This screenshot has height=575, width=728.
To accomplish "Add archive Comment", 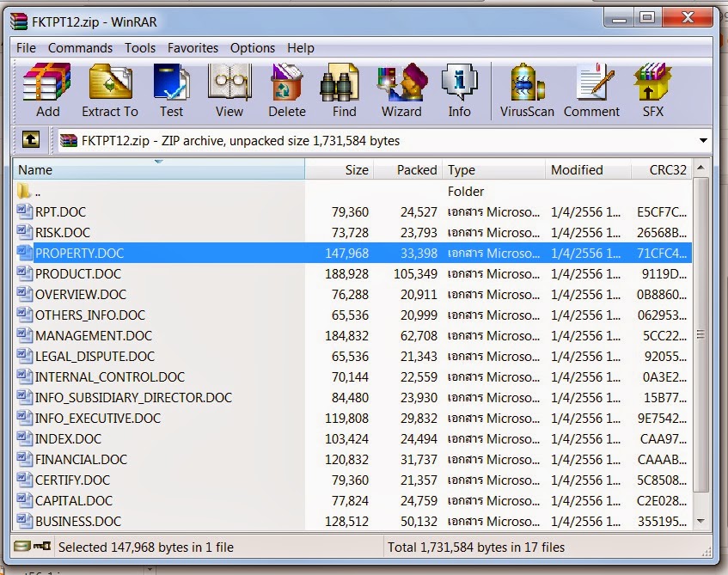I will tap(591, 90).
